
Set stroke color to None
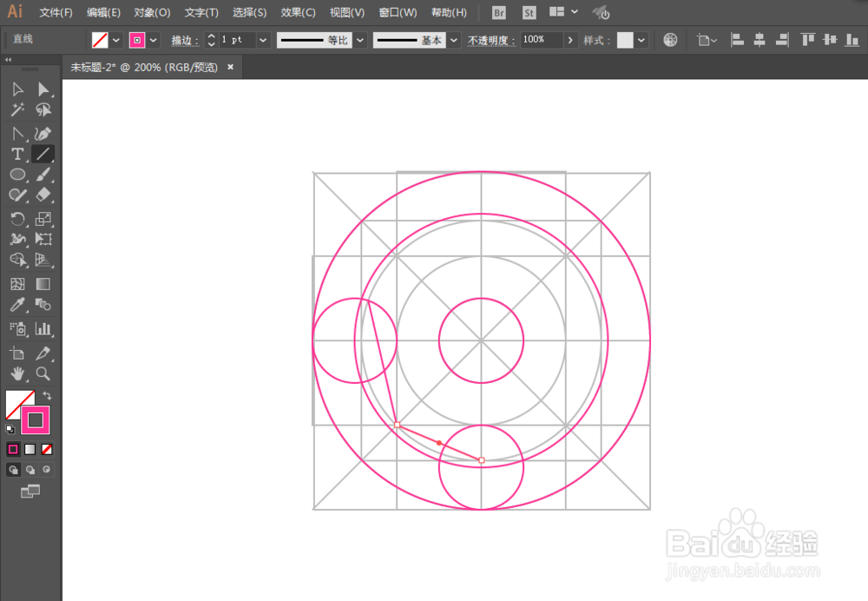click(x=48, y=449)
